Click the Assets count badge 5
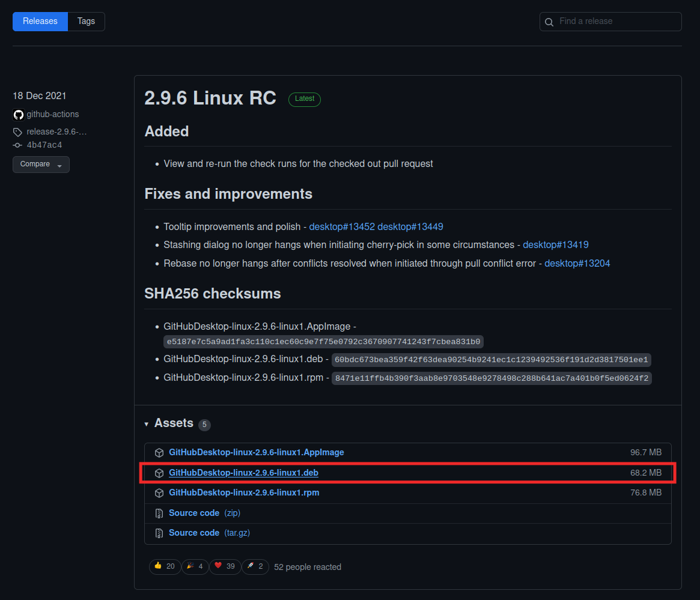The height and width of the screenshot is (600, 700). click(x=204, y=425)
